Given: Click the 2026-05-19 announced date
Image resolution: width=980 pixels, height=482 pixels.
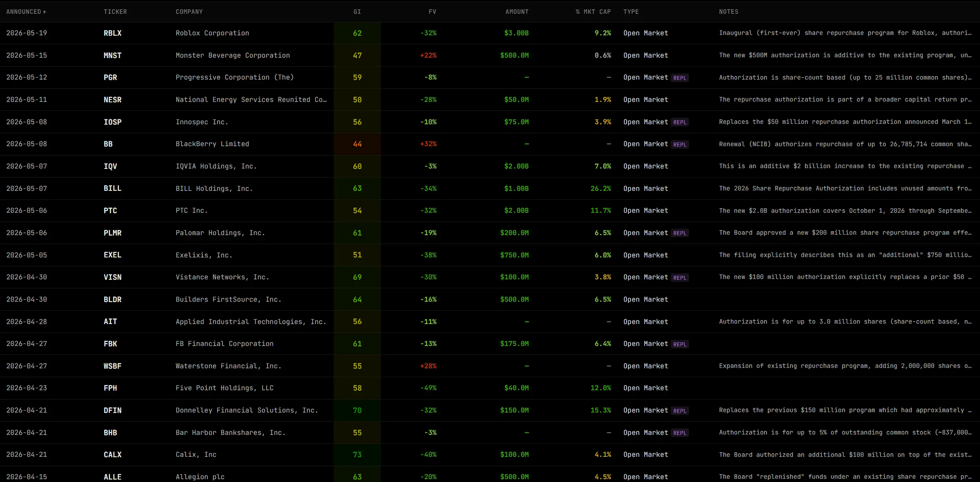Looking at the screenshot, I should coord(27,33).
